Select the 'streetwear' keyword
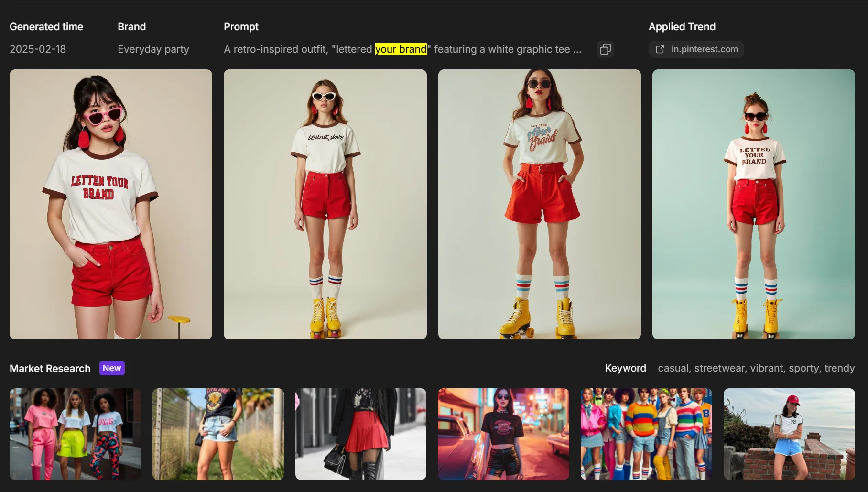This screenshot has height=492, width=868. click(x=720, y=368)
